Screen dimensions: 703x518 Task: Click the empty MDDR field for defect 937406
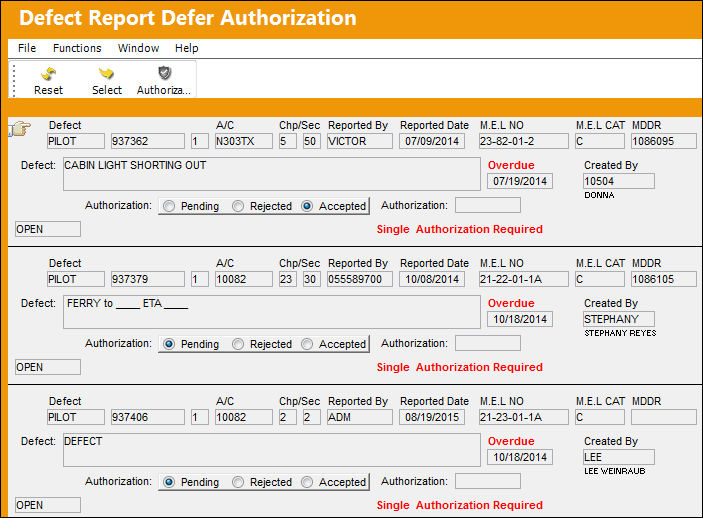click(664, 417)
